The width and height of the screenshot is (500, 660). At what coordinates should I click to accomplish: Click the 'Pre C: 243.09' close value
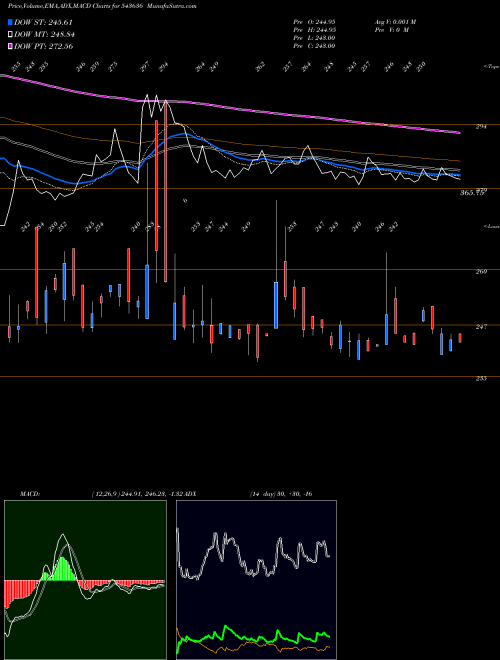(314, 46)
